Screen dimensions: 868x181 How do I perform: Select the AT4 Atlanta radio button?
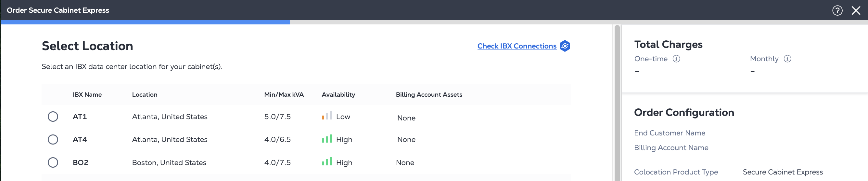[53, 139]
